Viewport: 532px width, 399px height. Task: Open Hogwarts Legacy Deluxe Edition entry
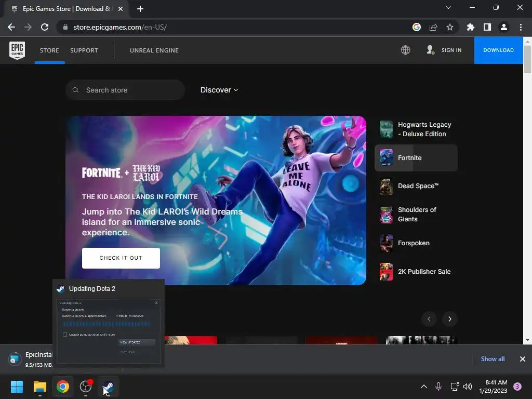[x=416, y=129]
